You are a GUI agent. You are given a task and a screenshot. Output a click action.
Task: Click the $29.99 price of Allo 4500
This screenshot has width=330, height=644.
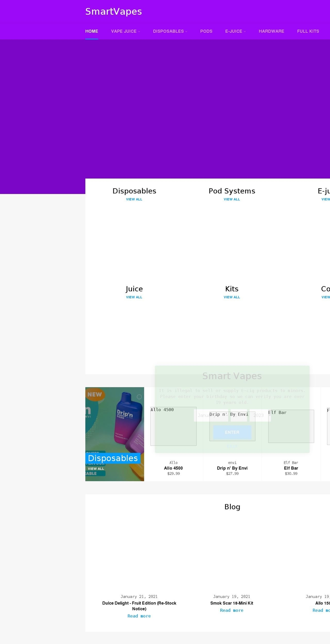[174, 474]
